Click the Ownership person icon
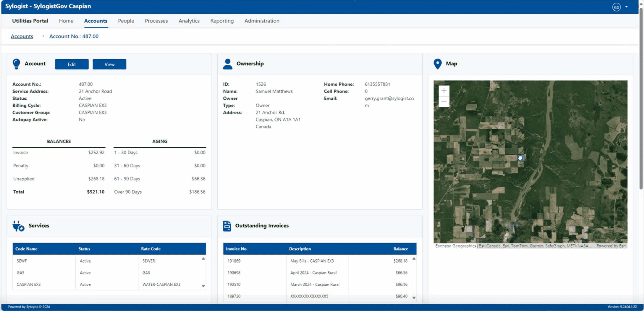The height and width of the screenshot is (311, 644). click(x=228, y=64)
